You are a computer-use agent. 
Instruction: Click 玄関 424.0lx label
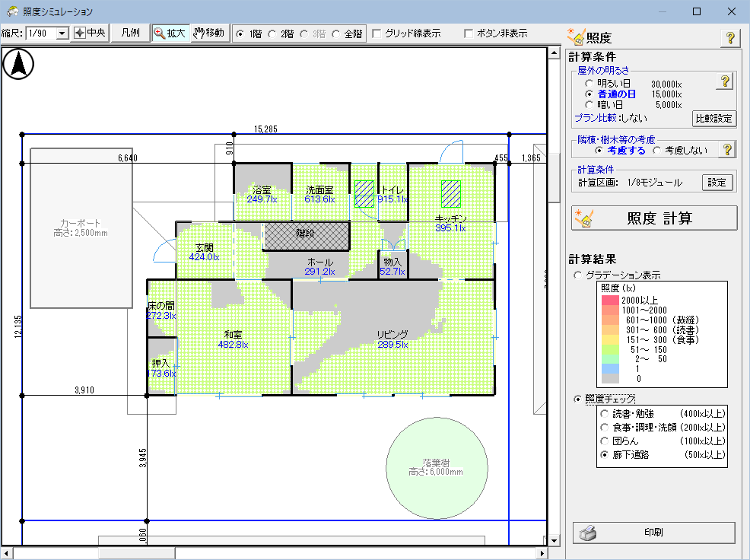click(205, 253)
